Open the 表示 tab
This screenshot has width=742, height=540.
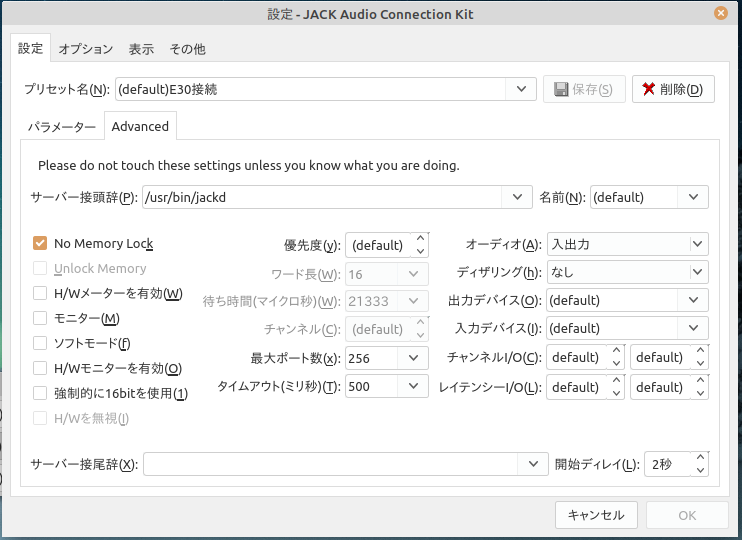[x=141, y=49]
